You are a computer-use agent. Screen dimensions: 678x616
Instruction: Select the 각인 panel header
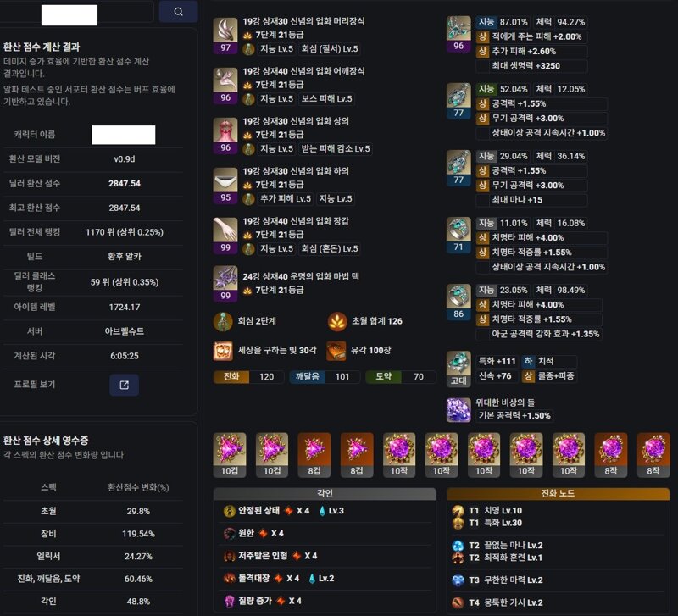click(325, 494)
